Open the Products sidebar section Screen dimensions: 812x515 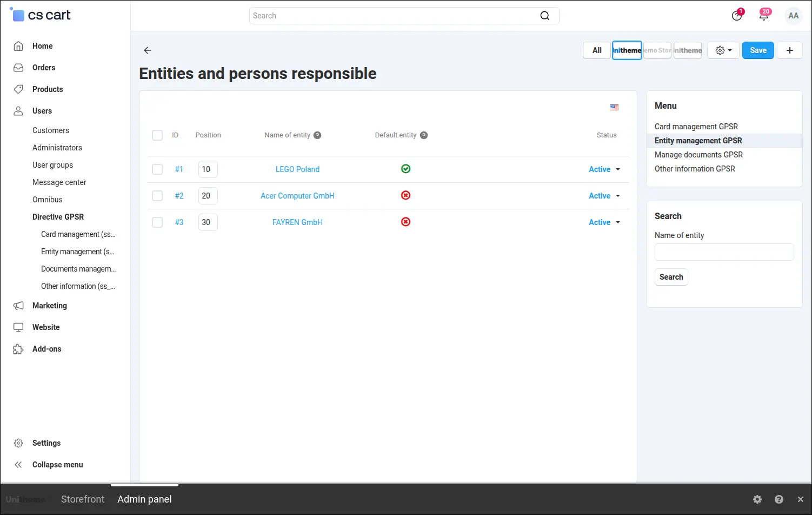tap(48, 89)
